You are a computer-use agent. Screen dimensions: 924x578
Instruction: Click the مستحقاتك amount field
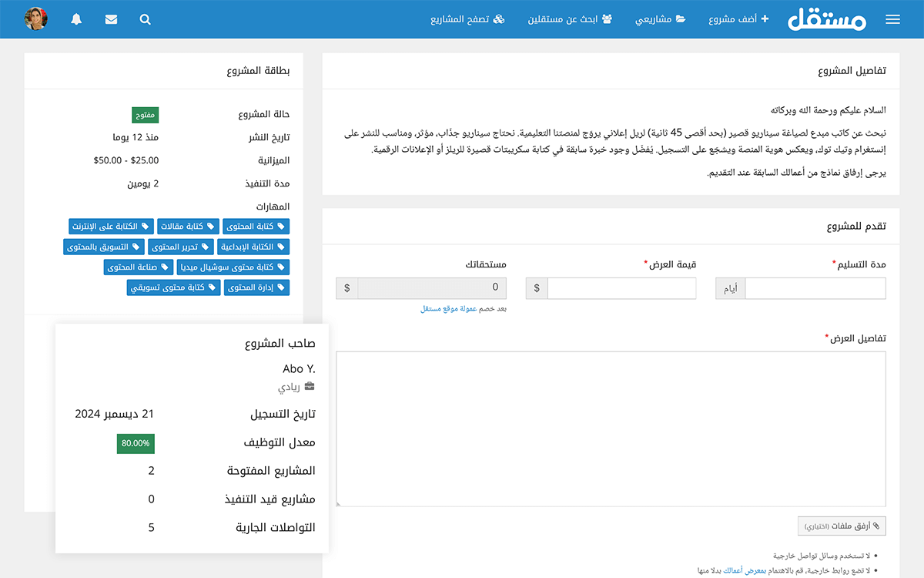coord(432,288)
